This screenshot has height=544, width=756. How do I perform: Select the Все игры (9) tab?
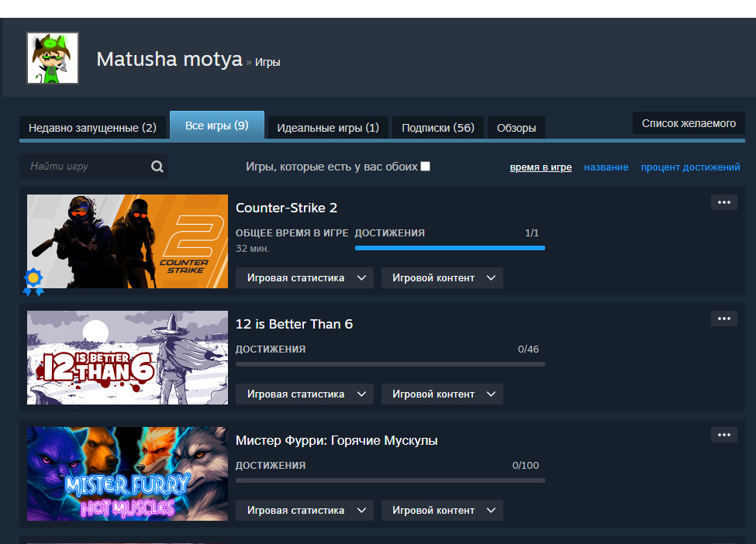click(217, 126)
